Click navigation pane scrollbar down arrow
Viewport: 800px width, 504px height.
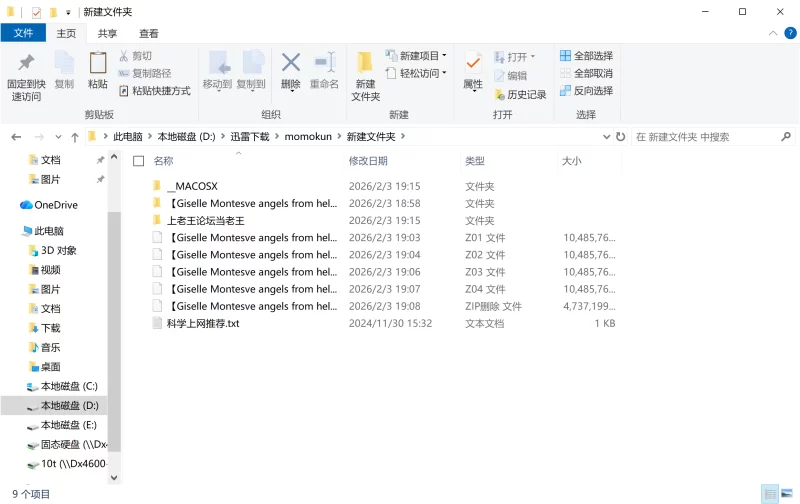pyautogui.click(x=114, y=477)
